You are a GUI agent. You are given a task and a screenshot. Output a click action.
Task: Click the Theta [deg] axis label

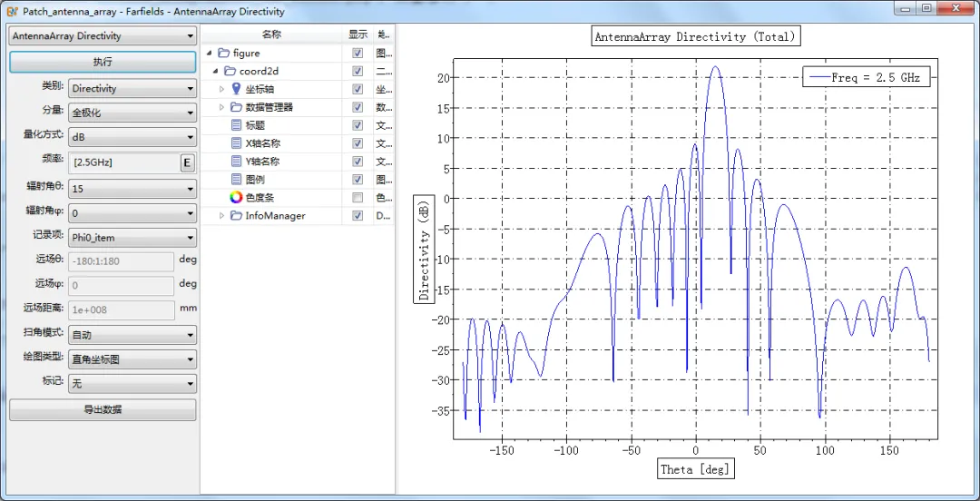click(x=696, y=469)
